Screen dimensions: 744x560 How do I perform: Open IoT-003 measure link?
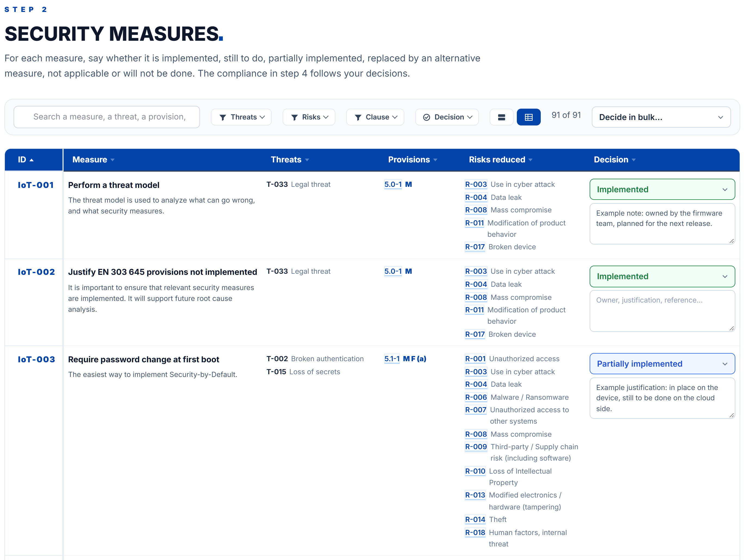[x=36, y=359]
